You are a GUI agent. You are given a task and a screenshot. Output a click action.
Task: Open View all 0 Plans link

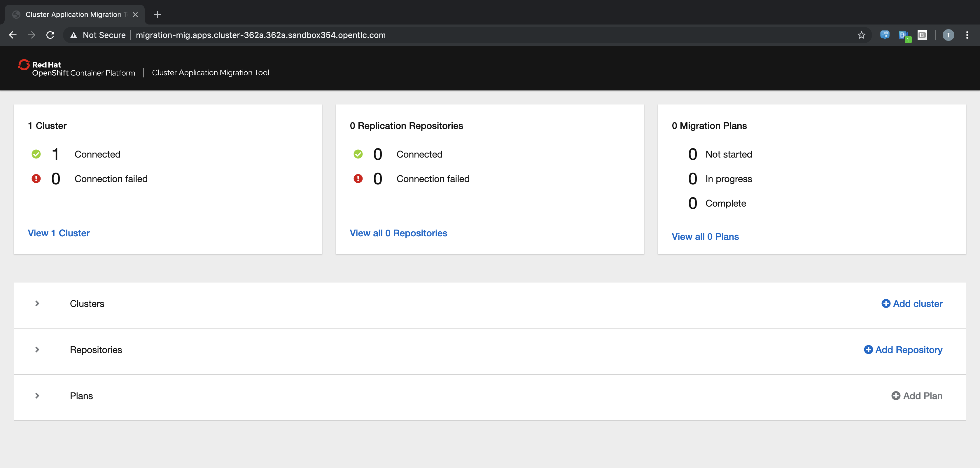point(705,236)
